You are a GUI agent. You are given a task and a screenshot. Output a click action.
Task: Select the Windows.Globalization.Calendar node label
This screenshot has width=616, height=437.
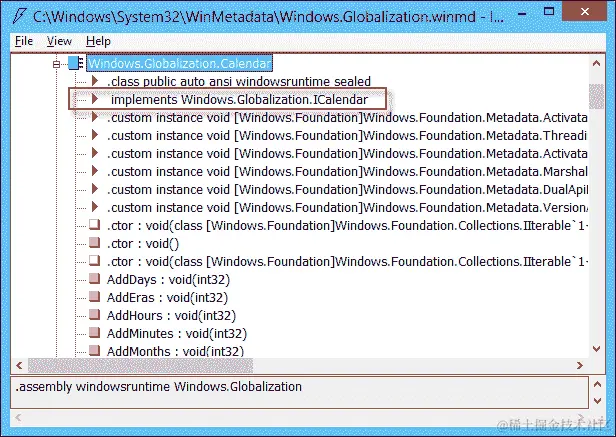pos(179,63)
